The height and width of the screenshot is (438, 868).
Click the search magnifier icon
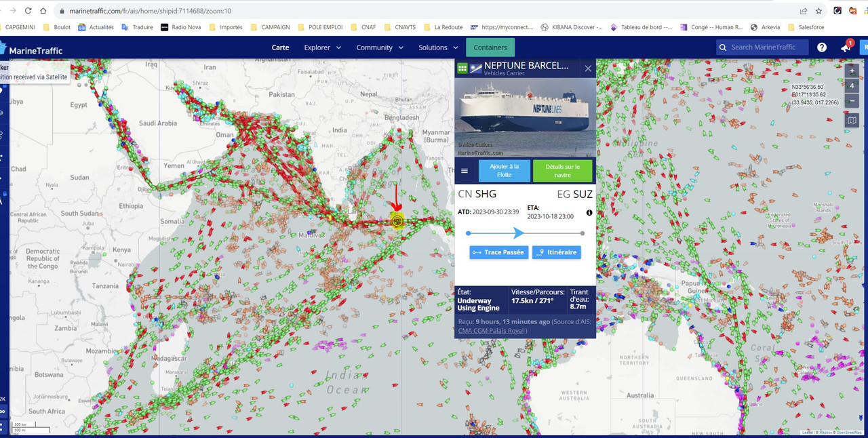coord(724,47)
